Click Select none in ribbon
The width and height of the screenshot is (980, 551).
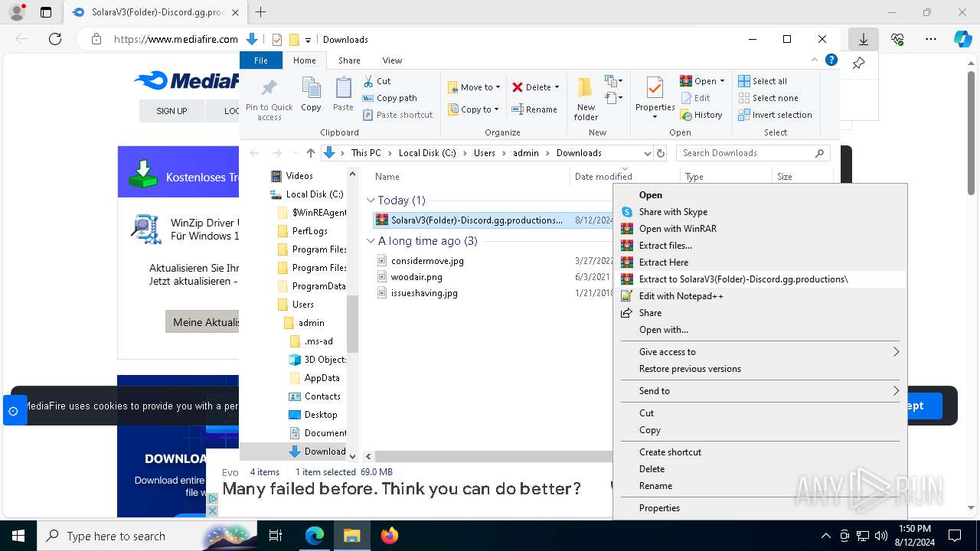click(768, 98)
